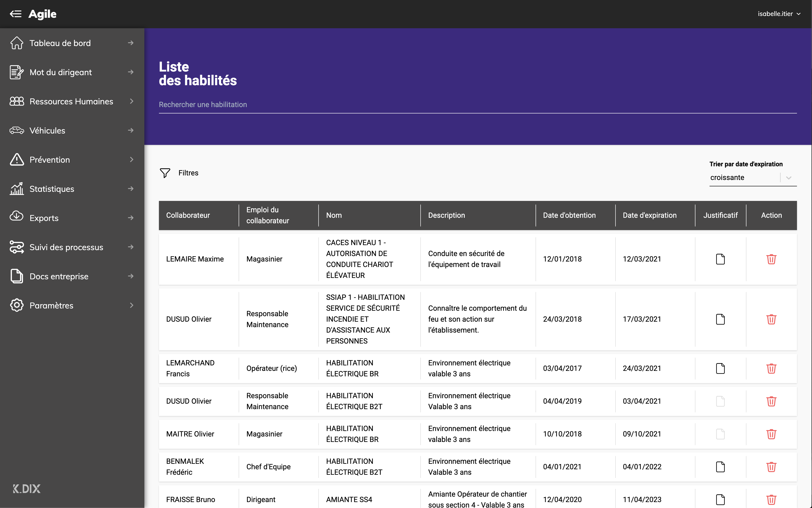Collapse sidebar with the back-arrow menu icon
812x508 pixels.
15,14
